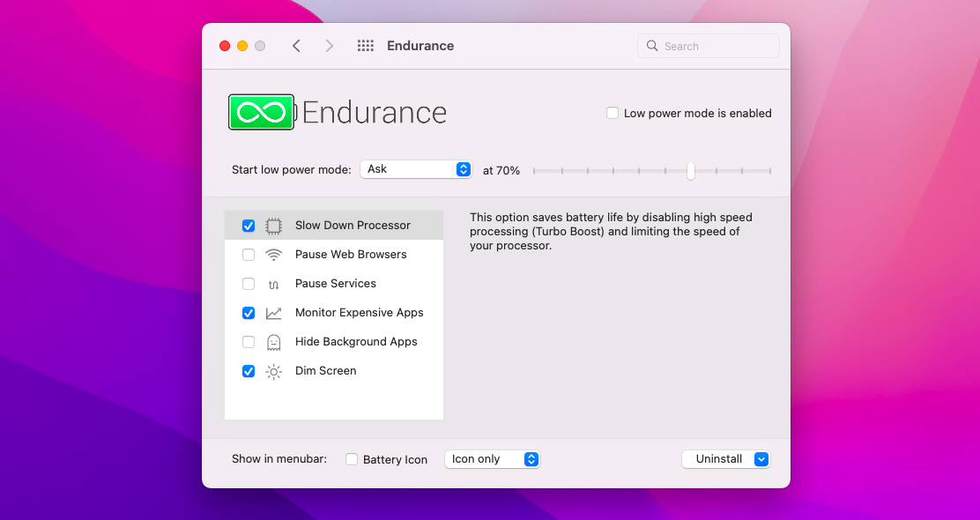Open the Icon only menubar dropdown
The height and width of the screenshot is (520, 980).
(x=492, y=458)
